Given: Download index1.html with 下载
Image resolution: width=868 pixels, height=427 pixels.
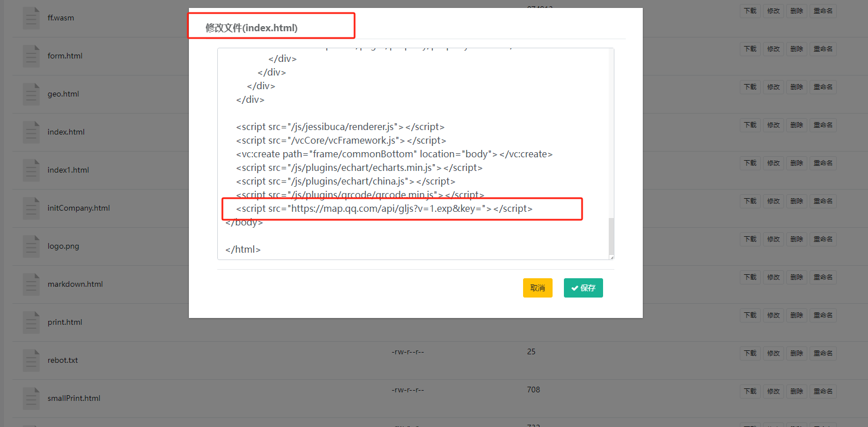Looking at the screenshot, I should 750,163.
